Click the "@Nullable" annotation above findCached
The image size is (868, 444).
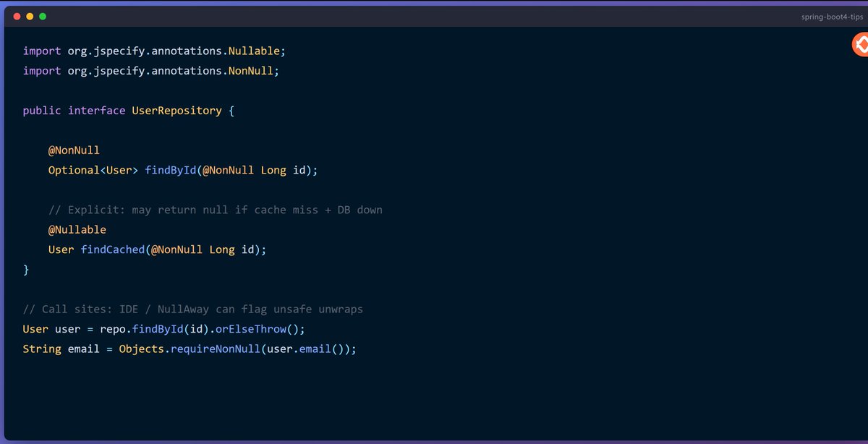77,229
